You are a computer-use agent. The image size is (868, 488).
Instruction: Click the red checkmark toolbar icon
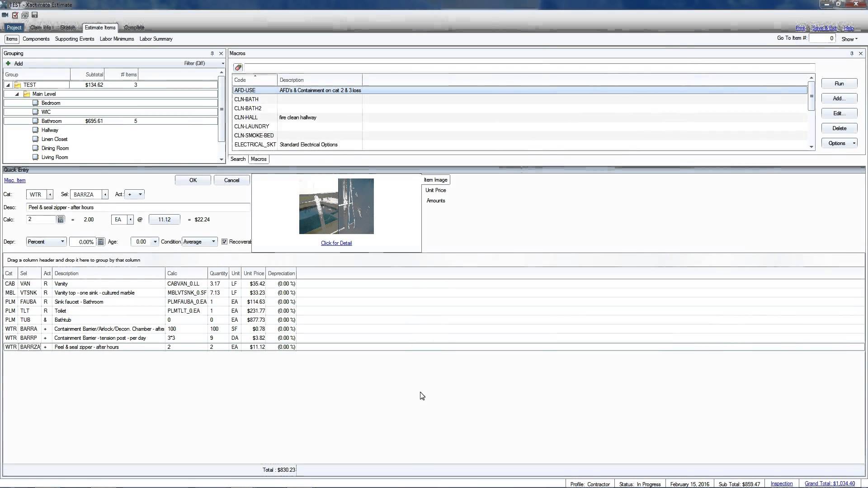pos(15,15)
